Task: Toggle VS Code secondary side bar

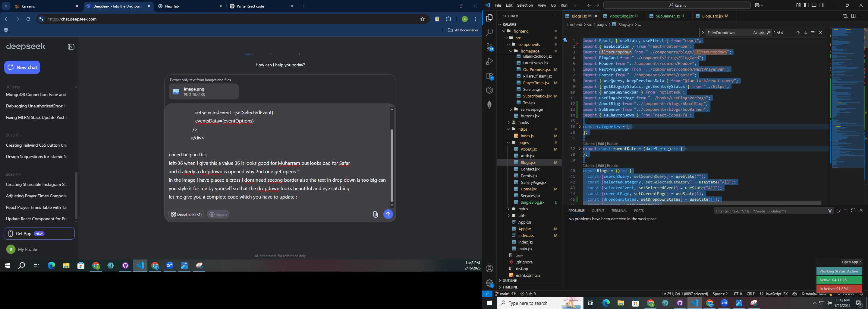Action: coord(822,5)
